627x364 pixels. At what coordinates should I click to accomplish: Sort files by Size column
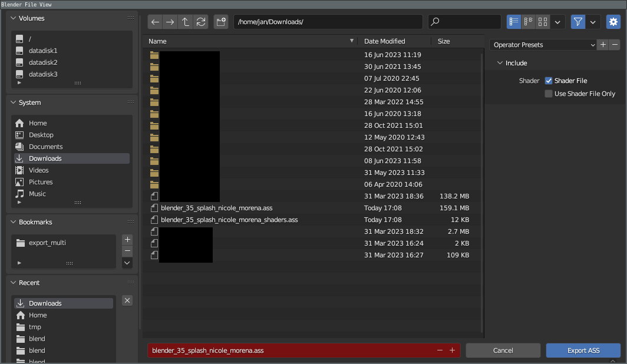point(457,41)
